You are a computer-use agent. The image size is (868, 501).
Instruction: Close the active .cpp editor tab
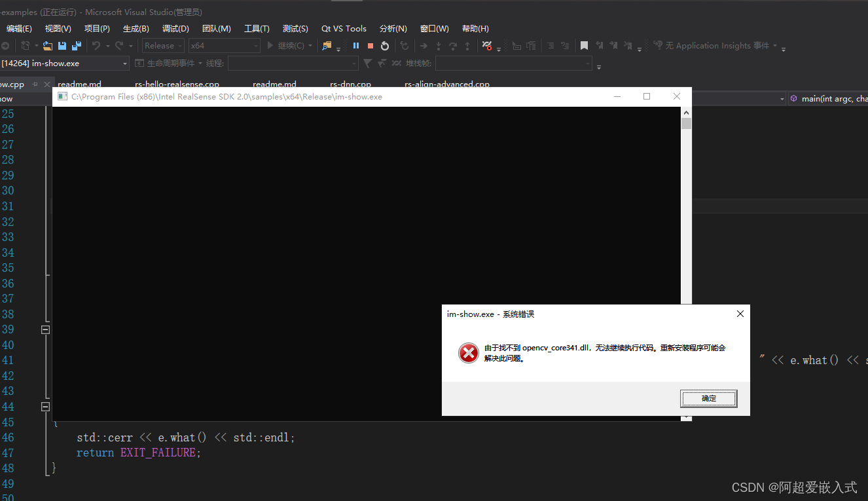tap(46, 84)
